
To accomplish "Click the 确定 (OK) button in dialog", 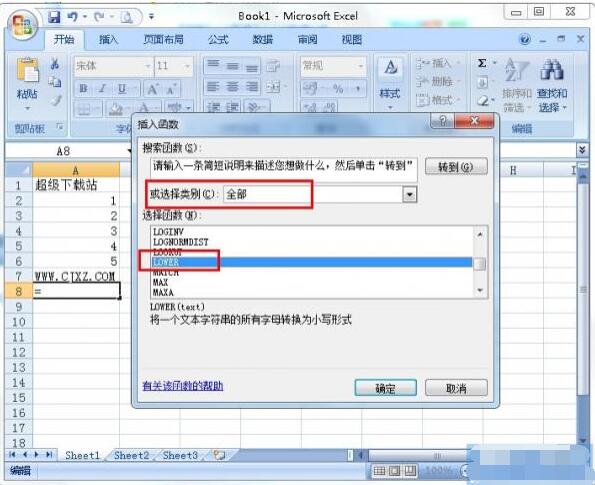I will 386,387.
